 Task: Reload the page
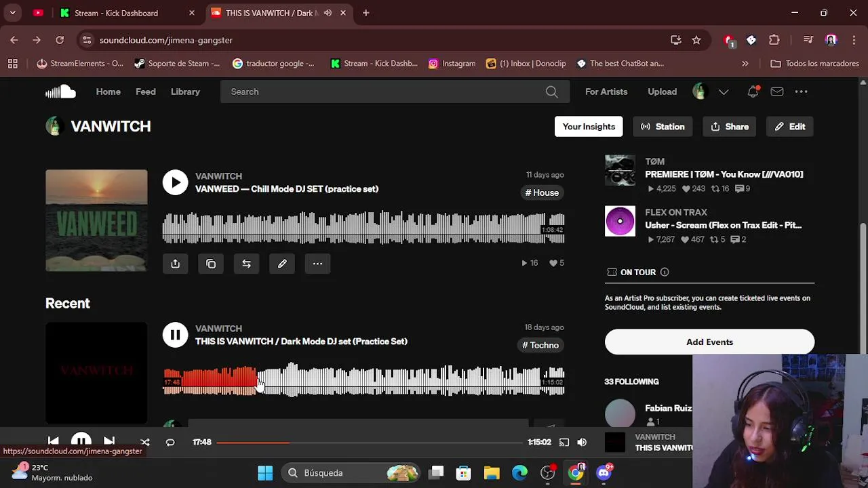tap(60, 40)
